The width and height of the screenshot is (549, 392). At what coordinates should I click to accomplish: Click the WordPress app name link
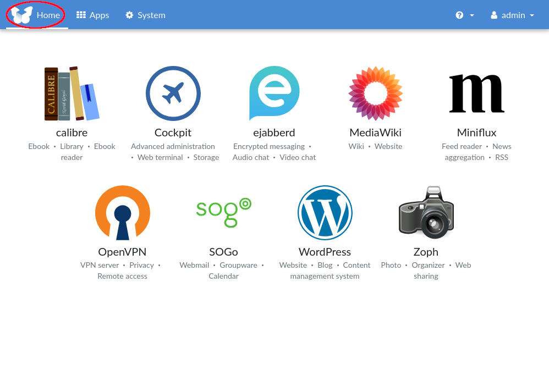pyautogui.click(x=325, y=252)
